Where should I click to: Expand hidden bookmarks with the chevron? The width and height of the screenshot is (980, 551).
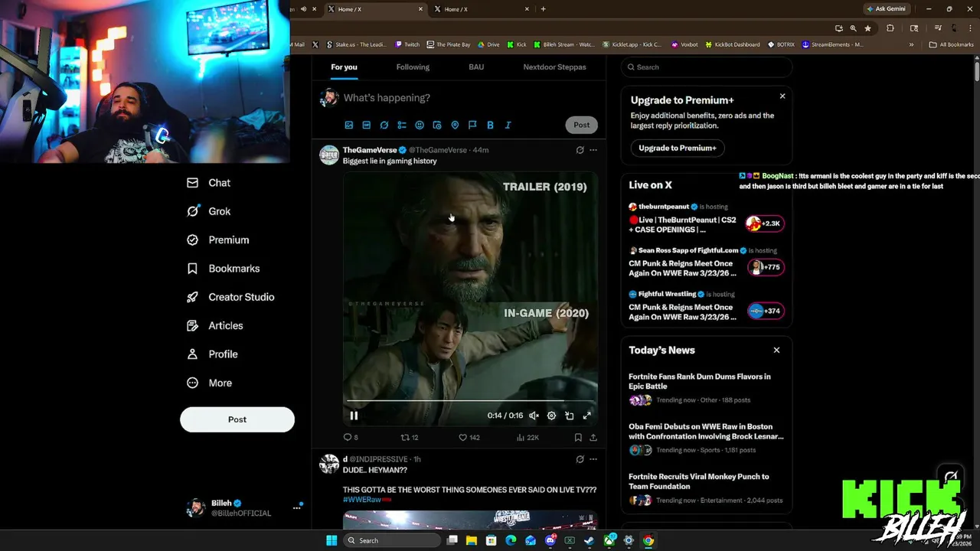(x=911, y=44)
